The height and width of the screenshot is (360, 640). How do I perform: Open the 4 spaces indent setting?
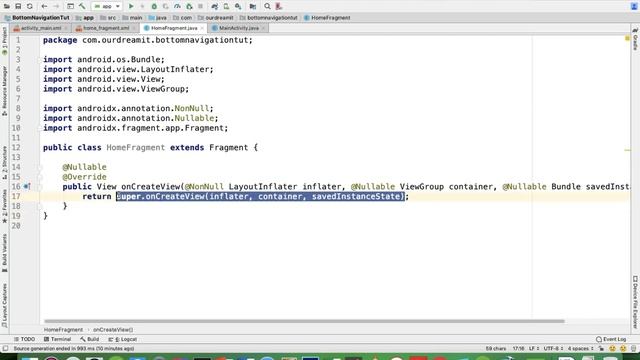pos(580,349)
